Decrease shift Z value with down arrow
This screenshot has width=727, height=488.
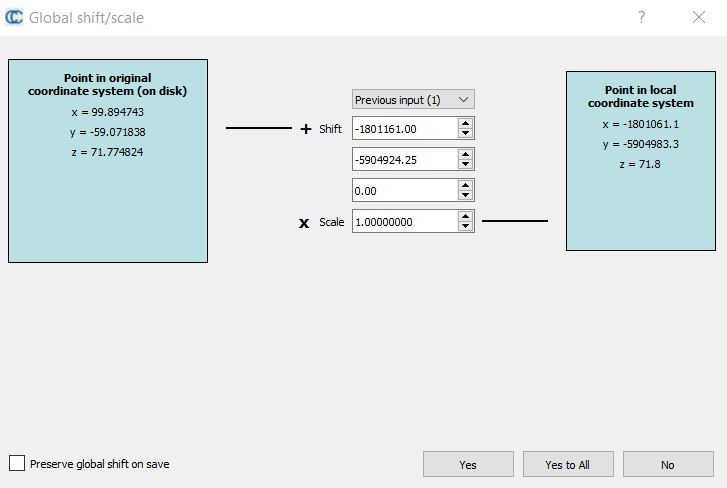465,195
